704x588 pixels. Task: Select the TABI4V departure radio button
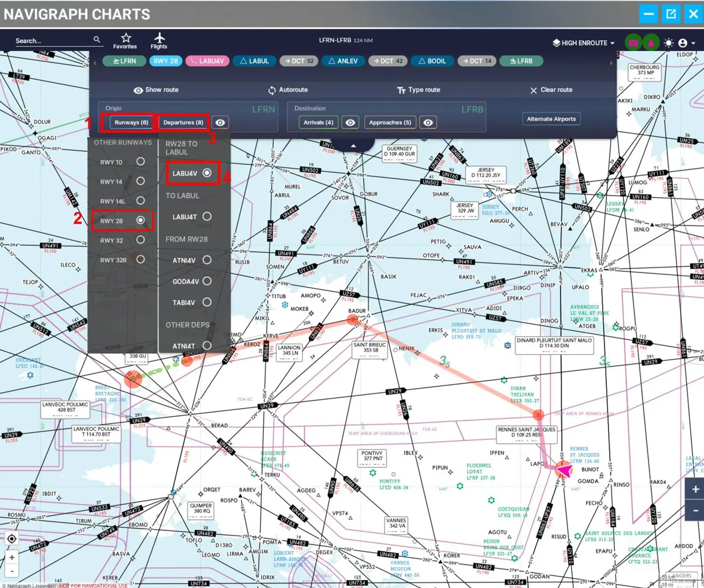[207, 302]
